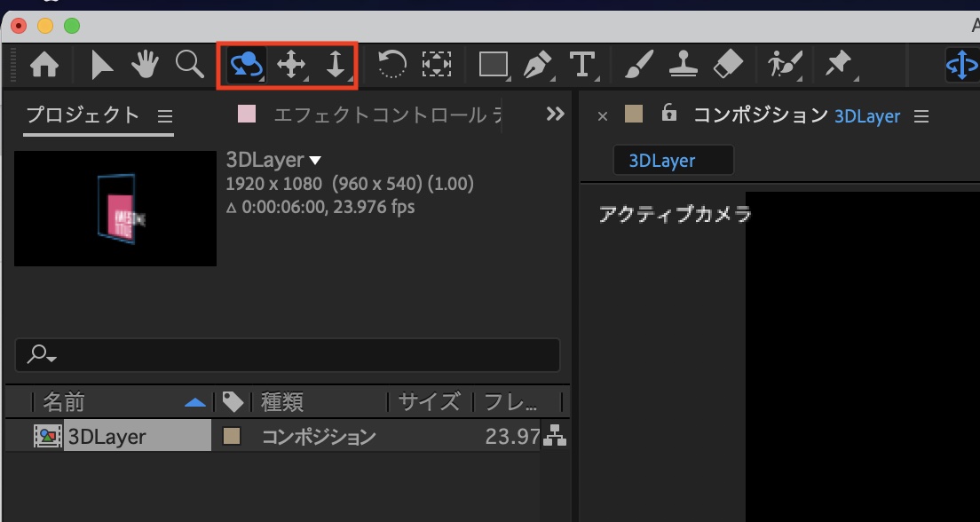Click the tan swatch on composition tab
The image size is (980, 522).
click(x=634, y=114)
